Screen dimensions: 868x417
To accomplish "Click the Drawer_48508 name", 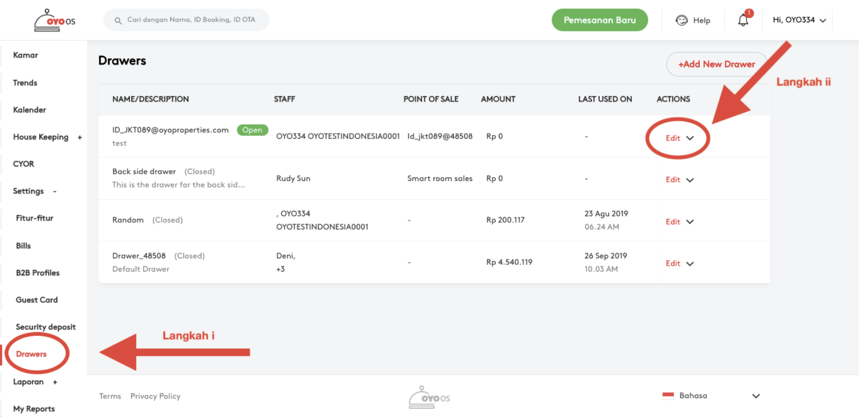I will pyautogui.click(x=139, y=256).
